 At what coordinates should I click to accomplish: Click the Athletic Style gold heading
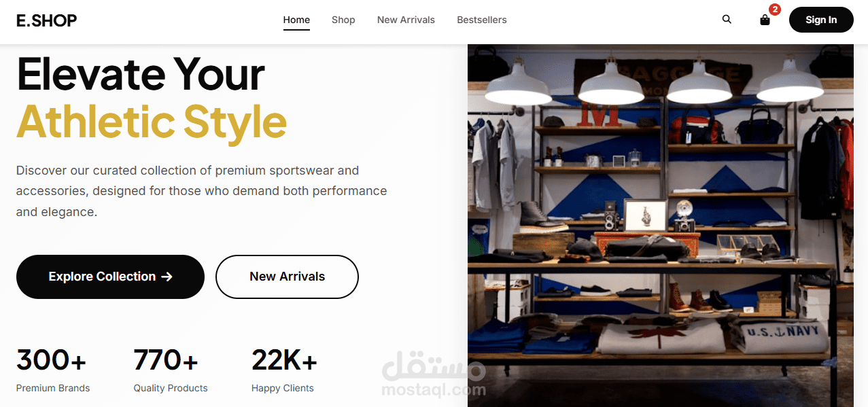coord(152,122)
